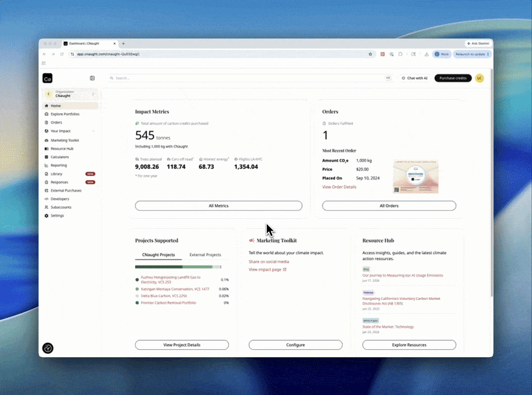Open a new browser tab

[123, 43]
